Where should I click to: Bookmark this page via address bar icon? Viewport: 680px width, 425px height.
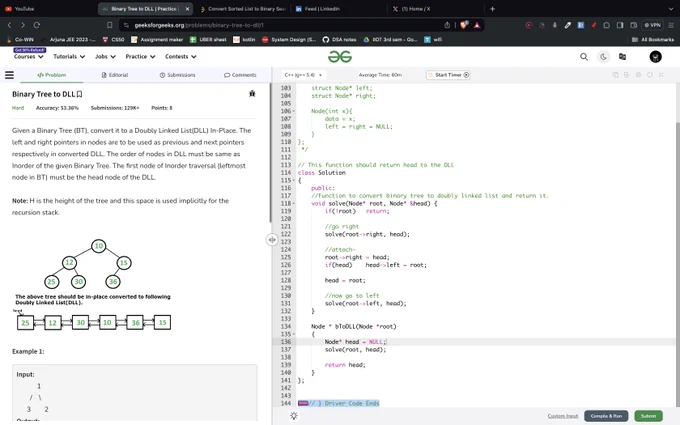[x=109, y=25]
